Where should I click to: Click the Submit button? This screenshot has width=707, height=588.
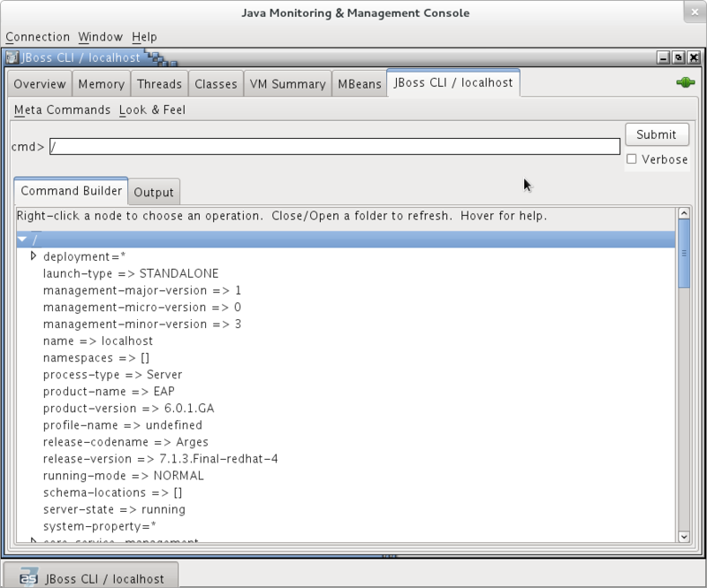click(657, 134)
